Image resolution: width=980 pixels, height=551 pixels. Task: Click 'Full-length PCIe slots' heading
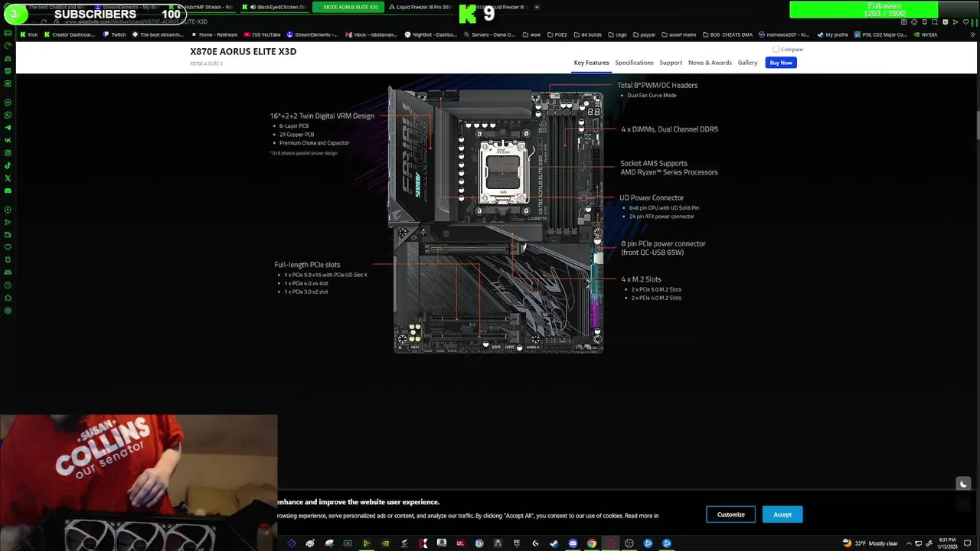pos(307,265)
